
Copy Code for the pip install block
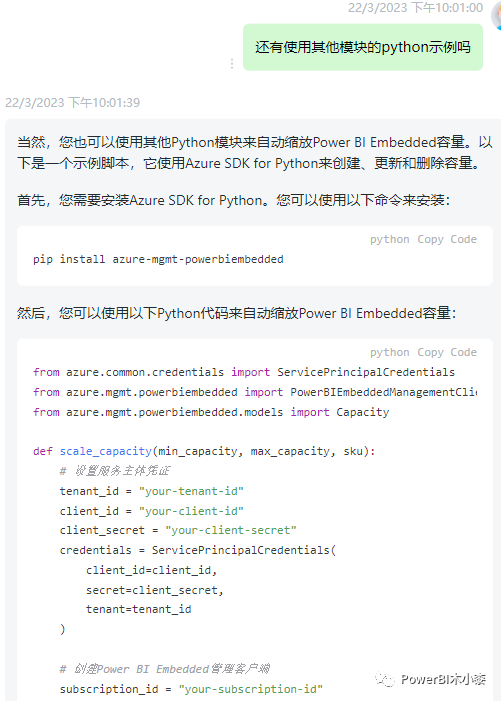coord(447,239)
